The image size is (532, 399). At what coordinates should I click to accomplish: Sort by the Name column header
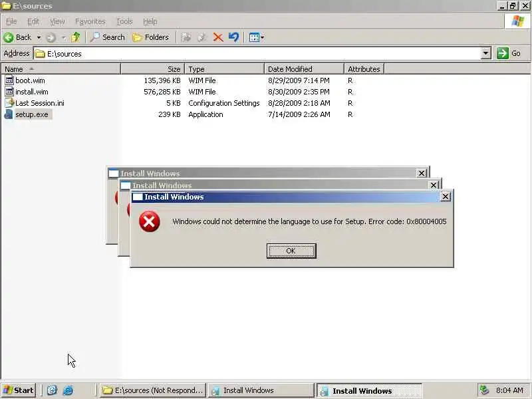(61, 69)
